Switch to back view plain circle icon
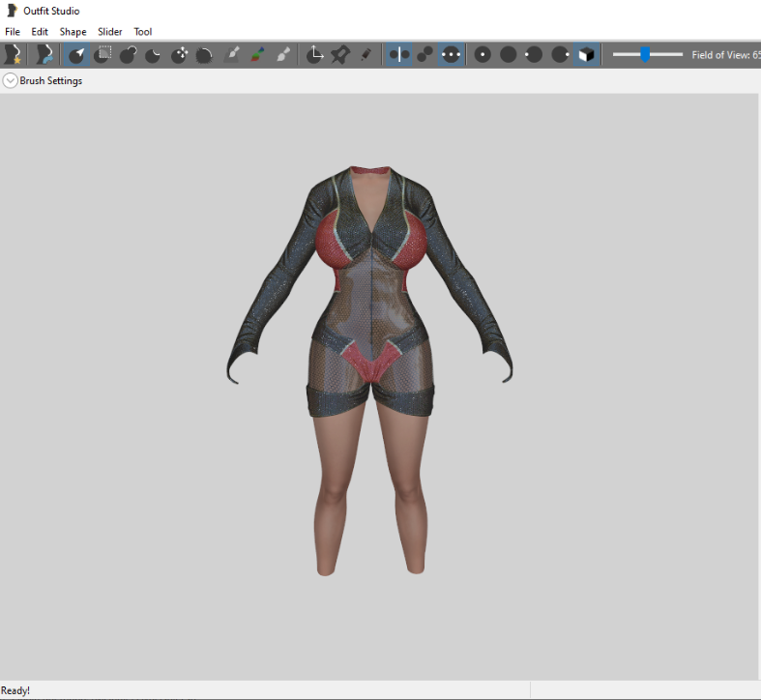761x700 pixels. (x=509, y=54)
